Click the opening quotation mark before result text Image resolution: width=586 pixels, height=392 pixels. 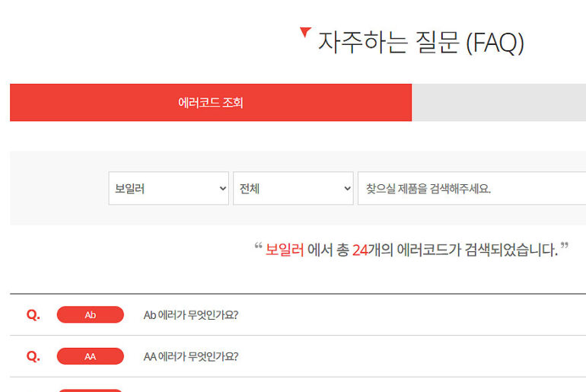258,247
